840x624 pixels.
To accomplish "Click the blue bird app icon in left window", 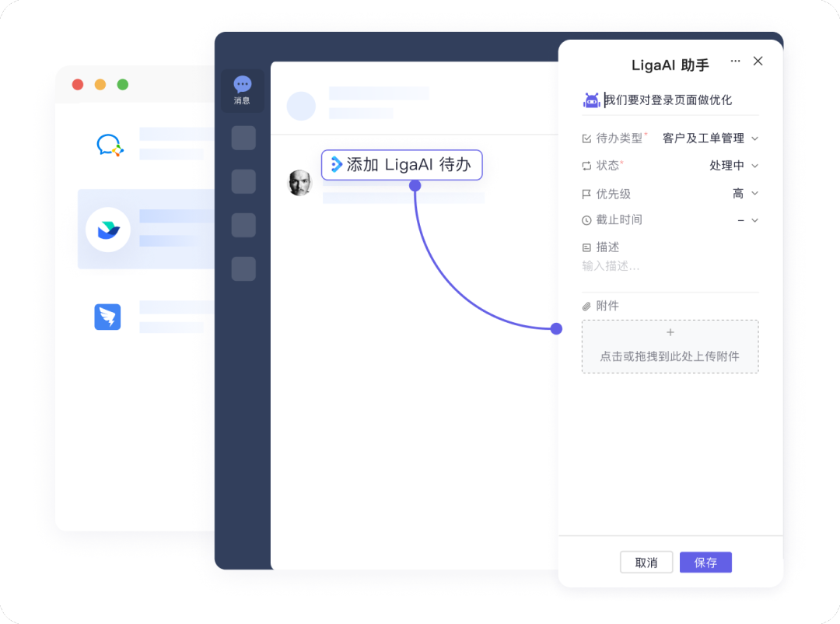I will click(x=107, y=316).
